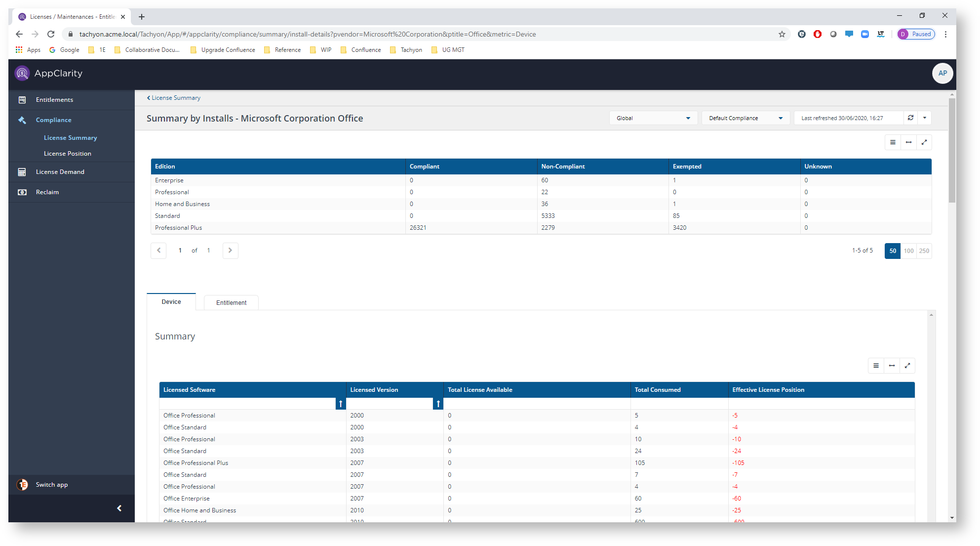The height and width of the screenshot is (546, 980).
Task: Open the Global management group dropdown
Action: 653,118
